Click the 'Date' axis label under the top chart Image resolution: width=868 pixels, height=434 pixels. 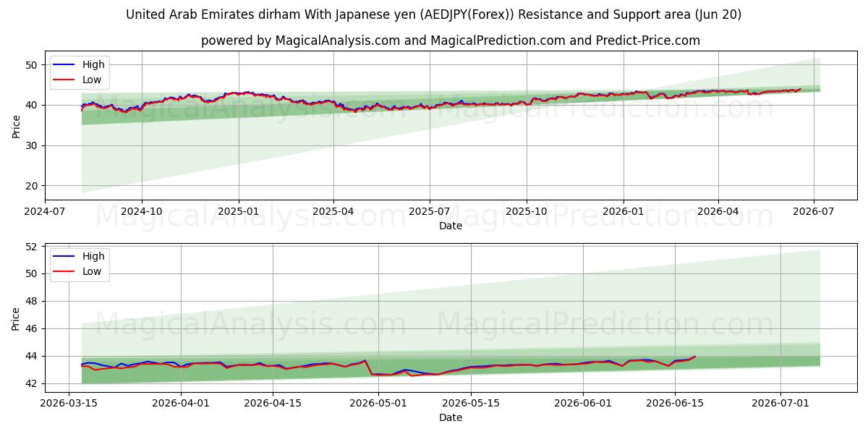pyautogui.click(x=451, y=226)
